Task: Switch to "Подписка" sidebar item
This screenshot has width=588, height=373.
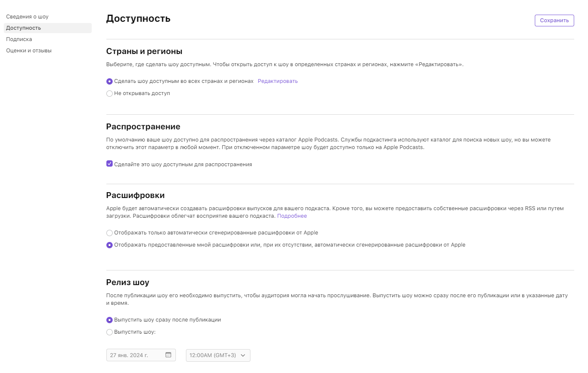Action: click(x=19, y=39)
